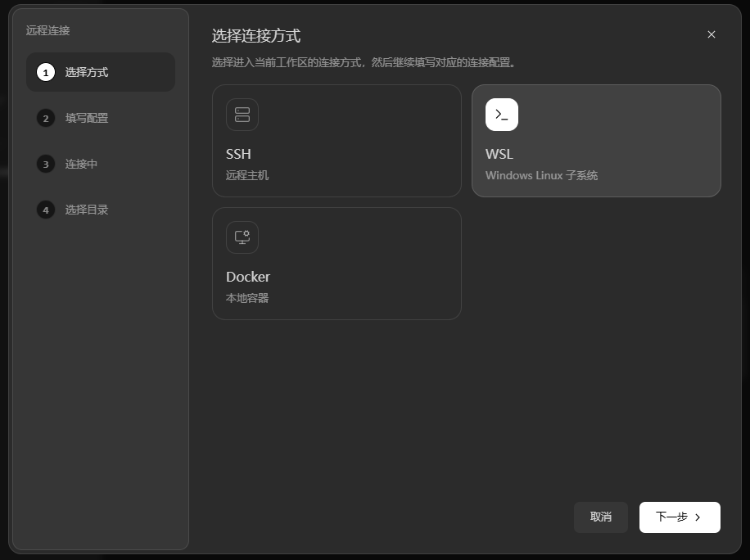This screenshot has height=560, width=750.
Task: Click the step number 3 circle
Action: pos(46,164)
